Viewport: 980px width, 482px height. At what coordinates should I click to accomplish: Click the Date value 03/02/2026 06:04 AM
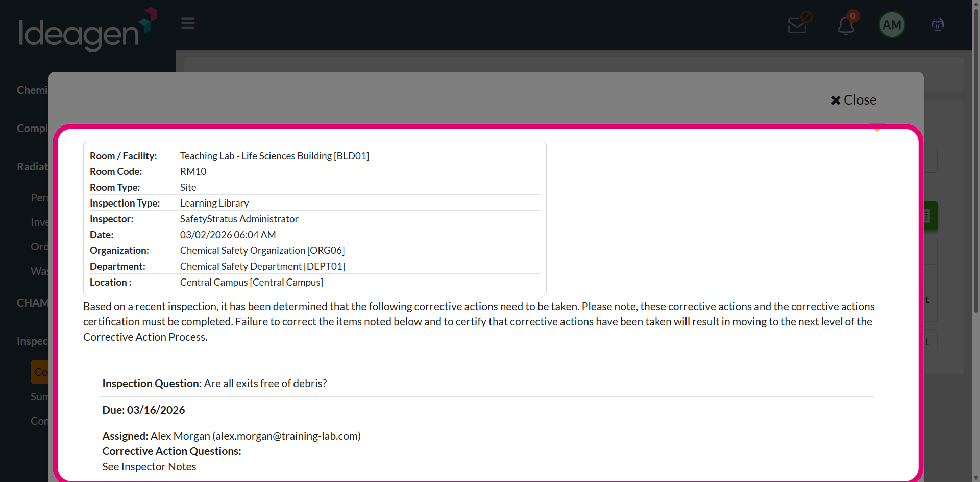[228, 235]
